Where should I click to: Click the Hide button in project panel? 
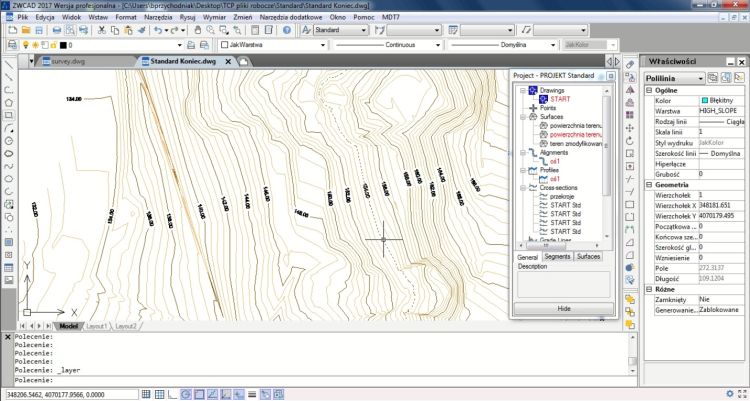coord(564,309)
